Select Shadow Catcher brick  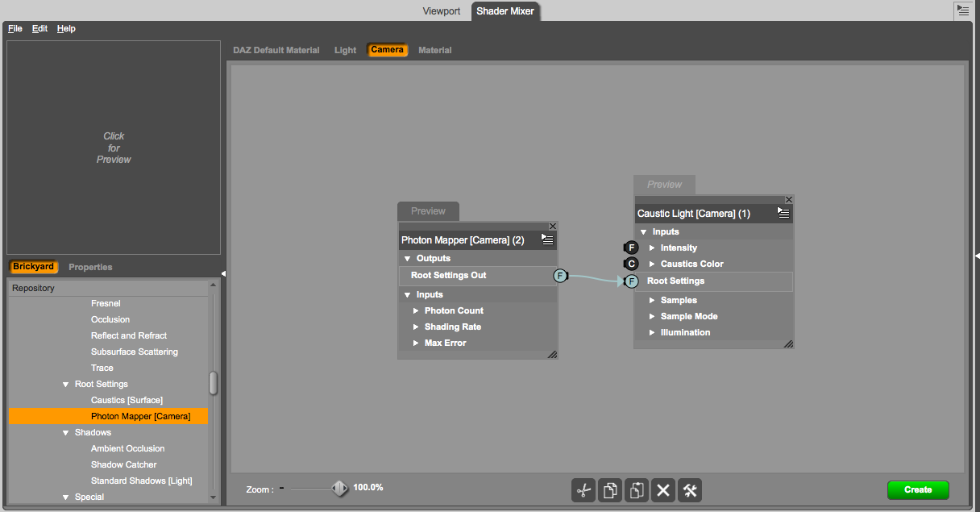tap(124, 465)
